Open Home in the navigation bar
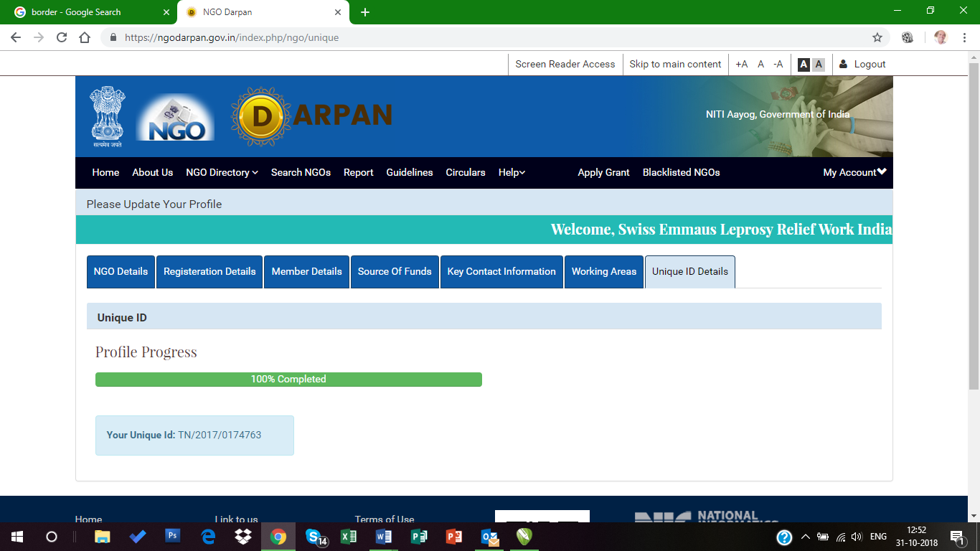 pos(105,172)
